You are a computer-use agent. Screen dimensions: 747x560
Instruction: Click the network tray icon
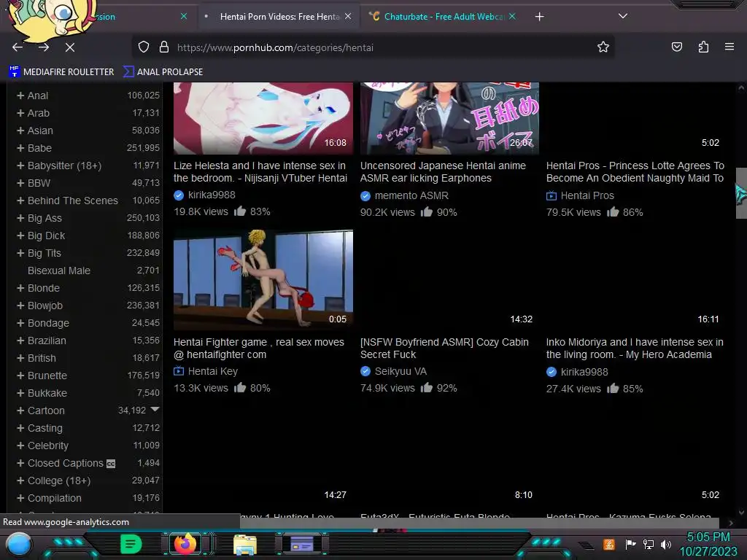[648, 544]
